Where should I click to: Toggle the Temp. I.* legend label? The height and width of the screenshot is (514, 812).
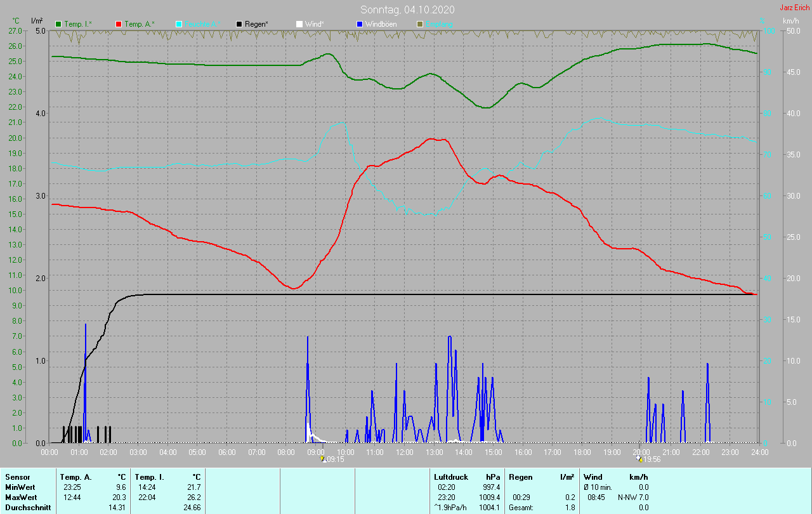click(x=77, y=24)
